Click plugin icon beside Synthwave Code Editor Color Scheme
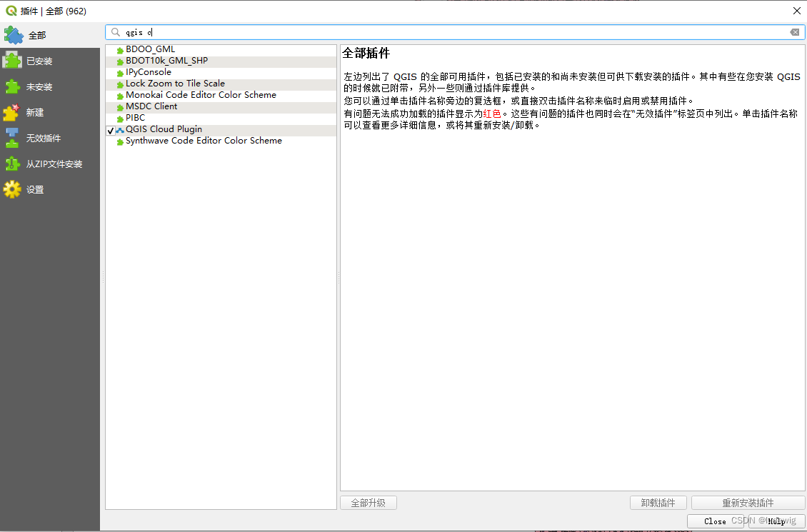Screen dimensions: 807x532 click(x=120, y=141)
